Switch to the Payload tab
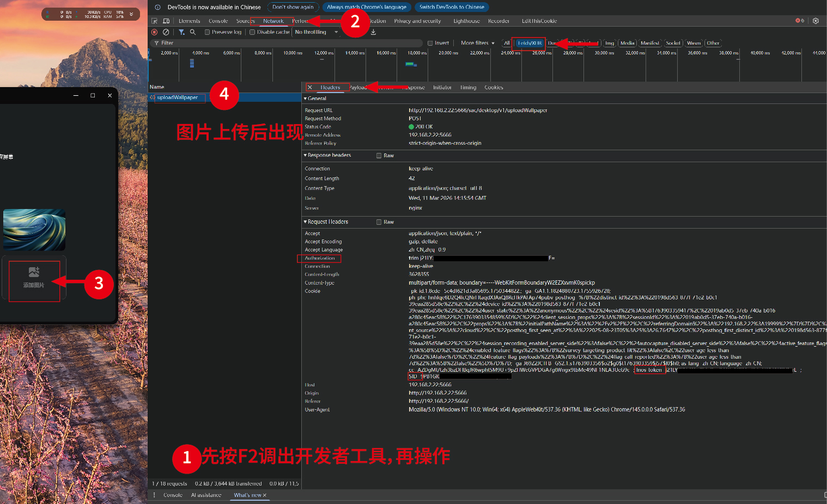 click(358, 87)
